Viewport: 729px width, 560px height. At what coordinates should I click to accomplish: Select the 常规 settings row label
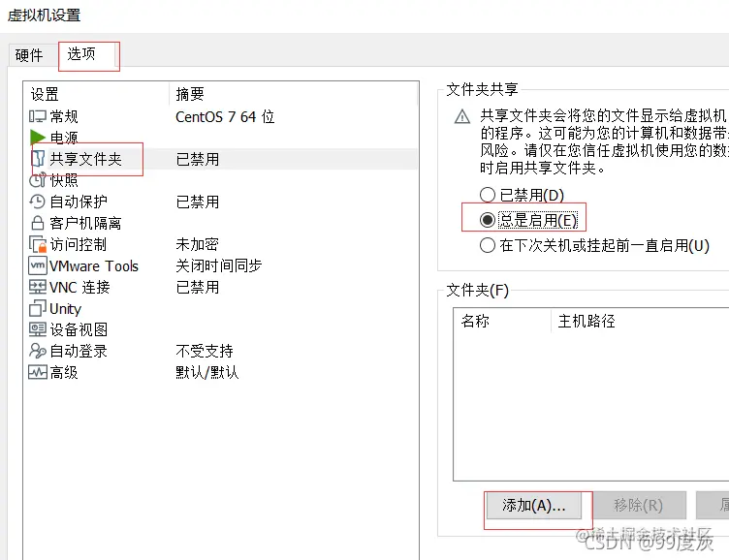[64, 116]
